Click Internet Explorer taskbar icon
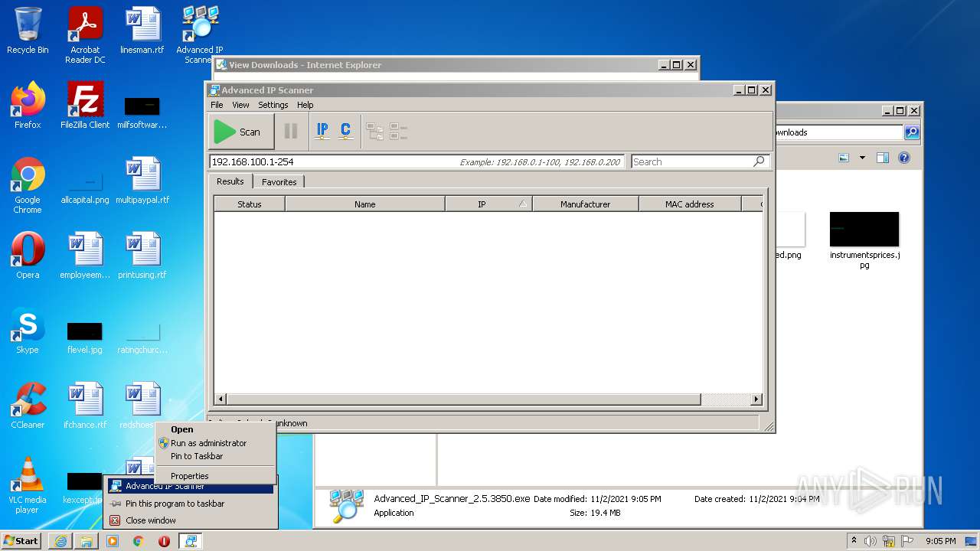This screenshot has height=551, width=980. click(x=60, y=541)
